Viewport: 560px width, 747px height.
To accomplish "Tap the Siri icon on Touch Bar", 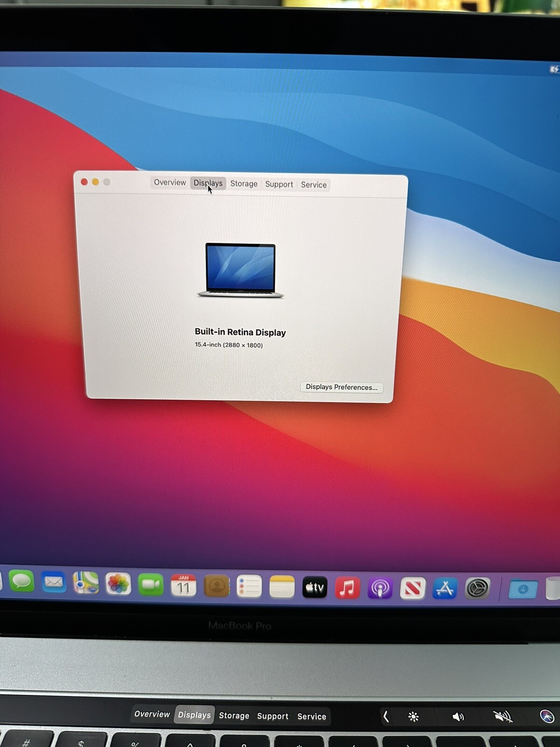I will pyautogui.click(x=546, y=716).
